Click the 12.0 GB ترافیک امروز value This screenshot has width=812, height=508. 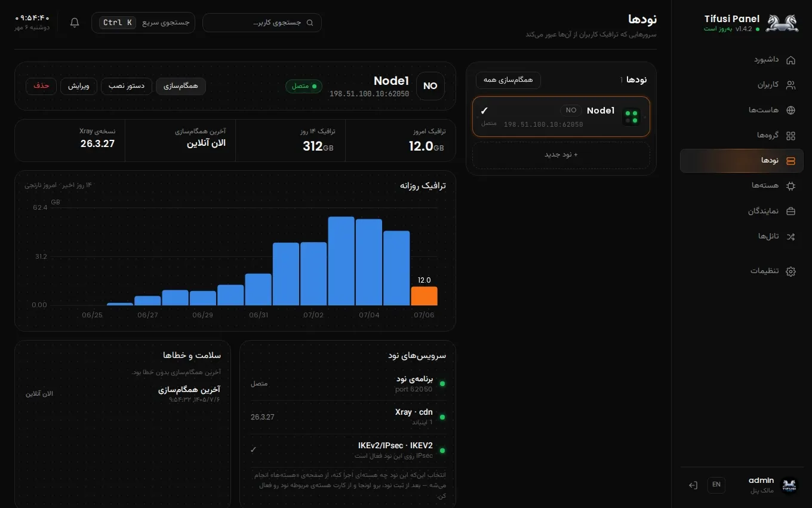426,146
